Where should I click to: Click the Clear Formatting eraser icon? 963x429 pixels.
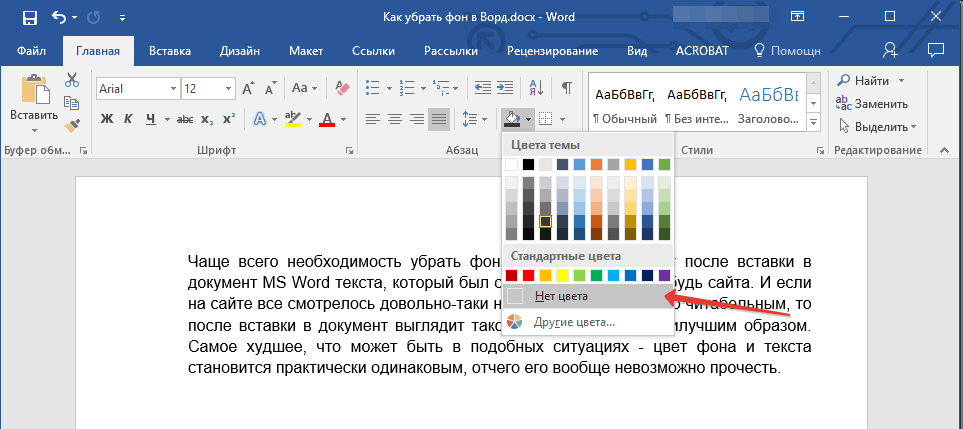pos(343,88)
